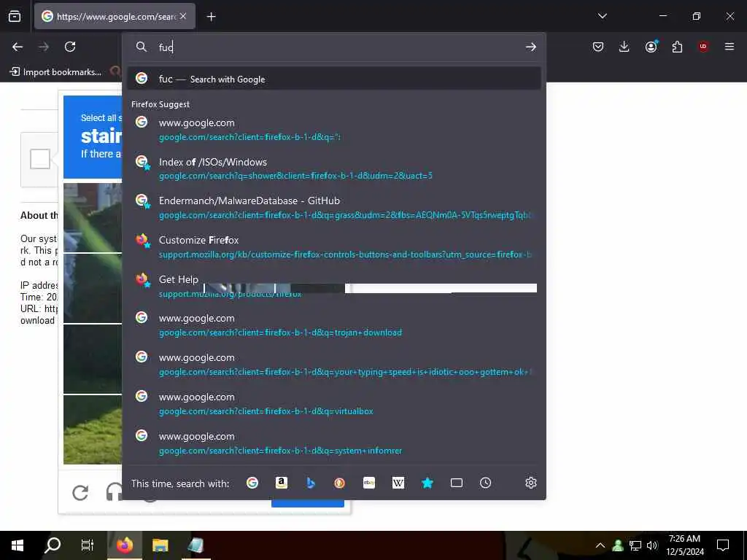Open the Downloads panel
Viewport: 747px width, 560px height.
coord(624,47)
